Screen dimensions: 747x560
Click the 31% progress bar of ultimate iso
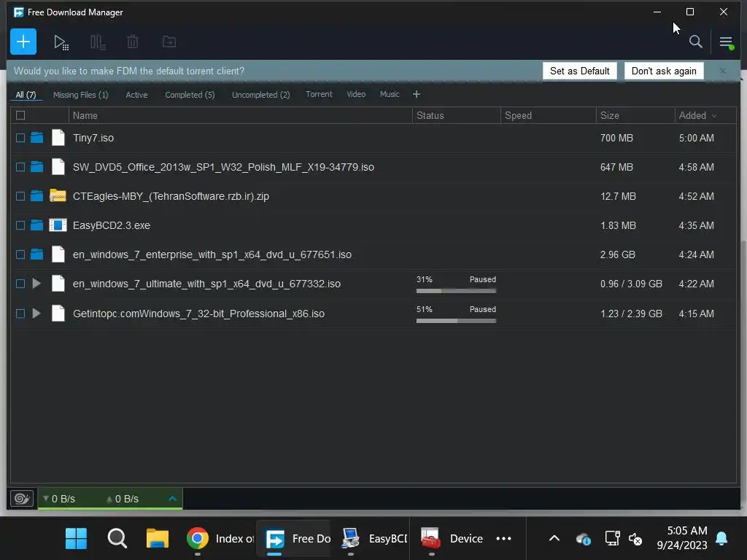(x=456, y=290)
